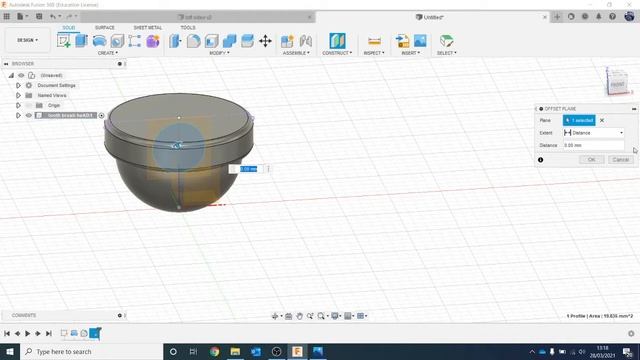Viewport: 640px width, 360px height.
Task: Switch to the TOOLS tab
Action: click(x=188, y=27)
